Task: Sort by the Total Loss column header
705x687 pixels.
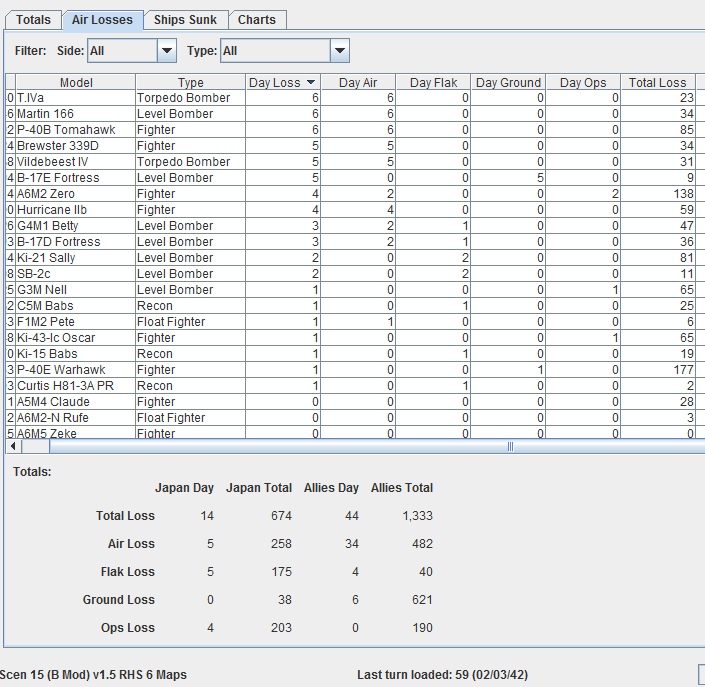Action: point(657,83)
